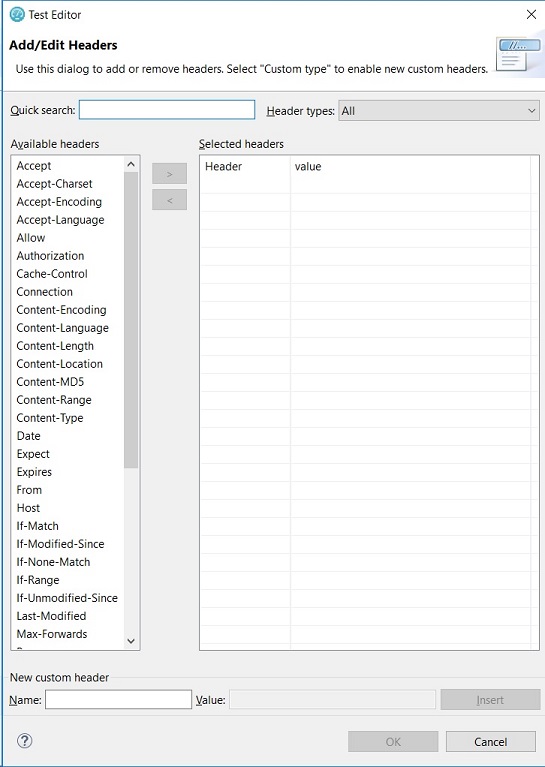
Task: Select the If-None-Match header
Action: point(53,562)
